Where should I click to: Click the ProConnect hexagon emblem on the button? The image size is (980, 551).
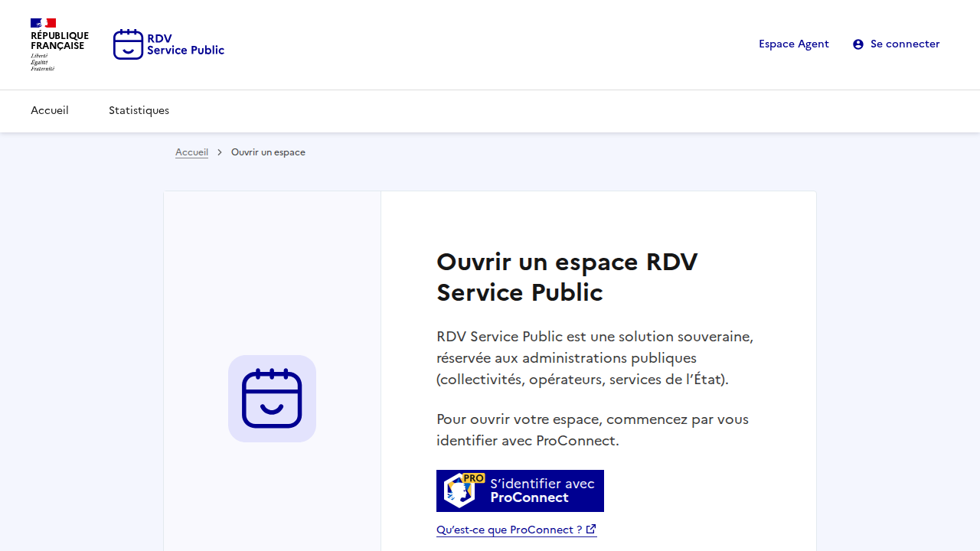tap(459, 492)
